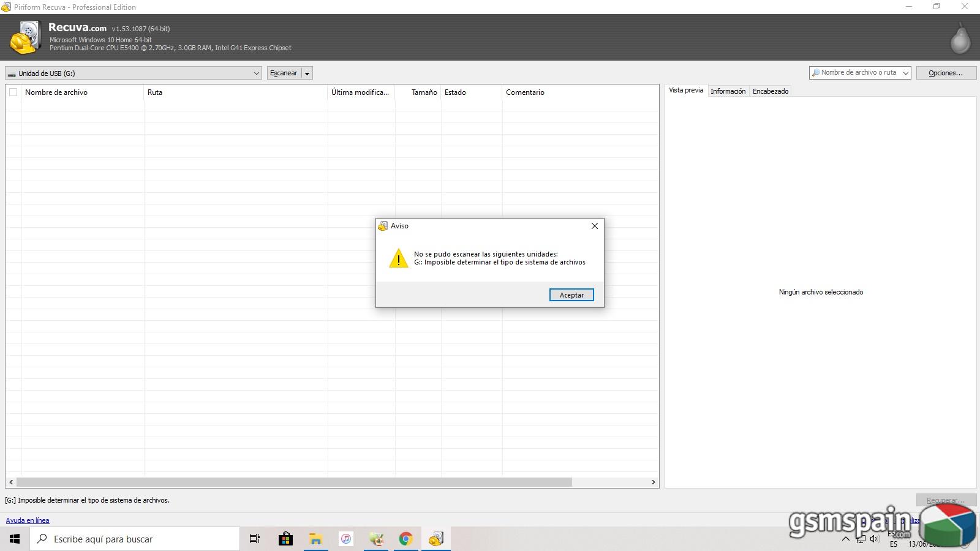Click the Recuva title bar icon
Image resolution: width=980 pixels, height=551 pixels.
pos(6,7)
